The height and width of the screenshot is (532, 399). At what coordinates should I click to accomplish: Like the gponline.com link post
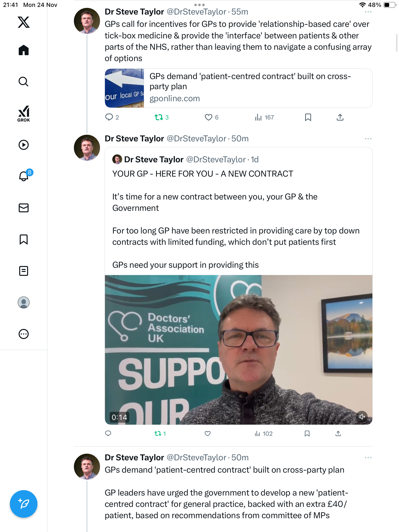pyautogui.click(x=208, y=117)
